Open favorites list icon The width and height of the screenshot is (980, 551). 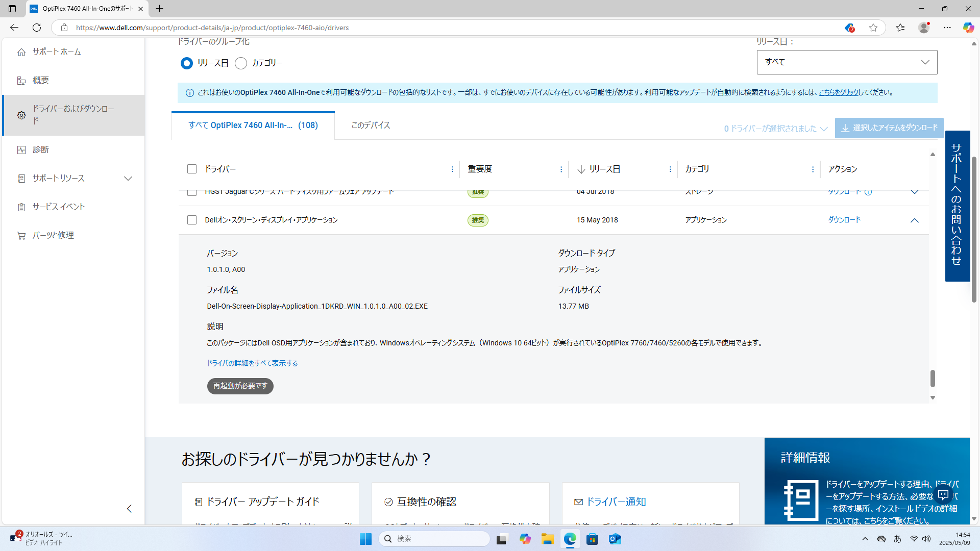point(900,28)
